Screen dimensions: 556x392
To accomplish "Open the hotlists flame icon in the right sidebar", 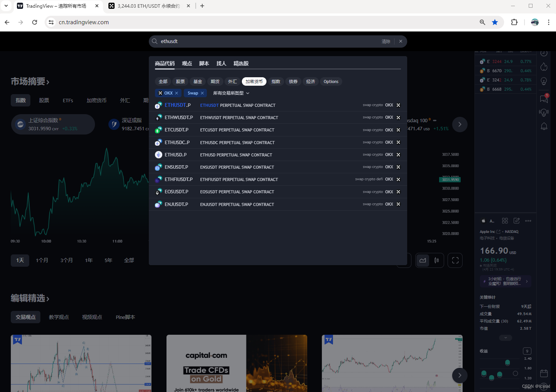I will [544, 67].
